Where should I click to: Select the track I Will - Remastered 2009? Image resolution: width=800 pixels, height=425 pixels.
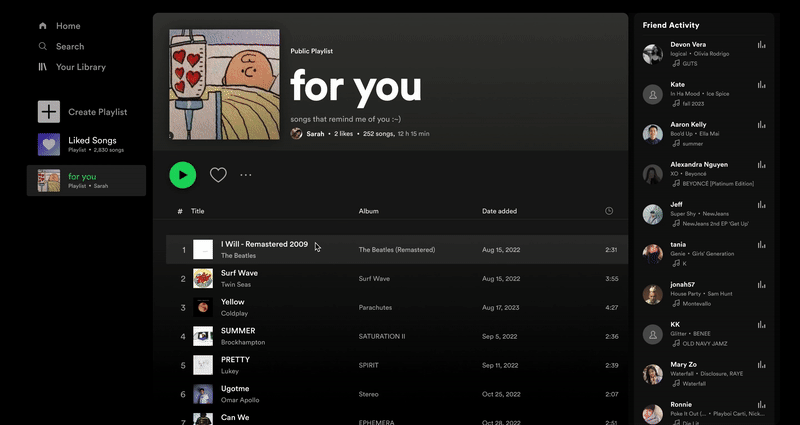(x=264, y=244)
